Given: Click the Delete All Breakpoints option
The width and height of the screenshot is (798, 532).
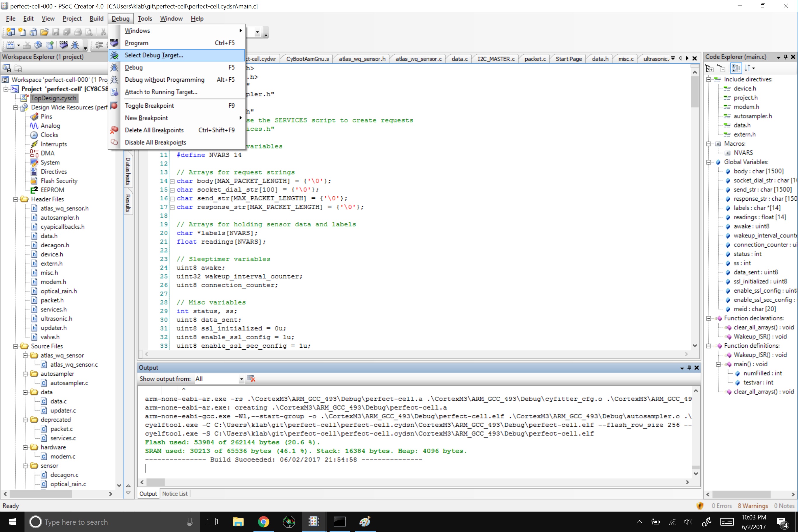Looking at the screenshot, I should (154, 130).
